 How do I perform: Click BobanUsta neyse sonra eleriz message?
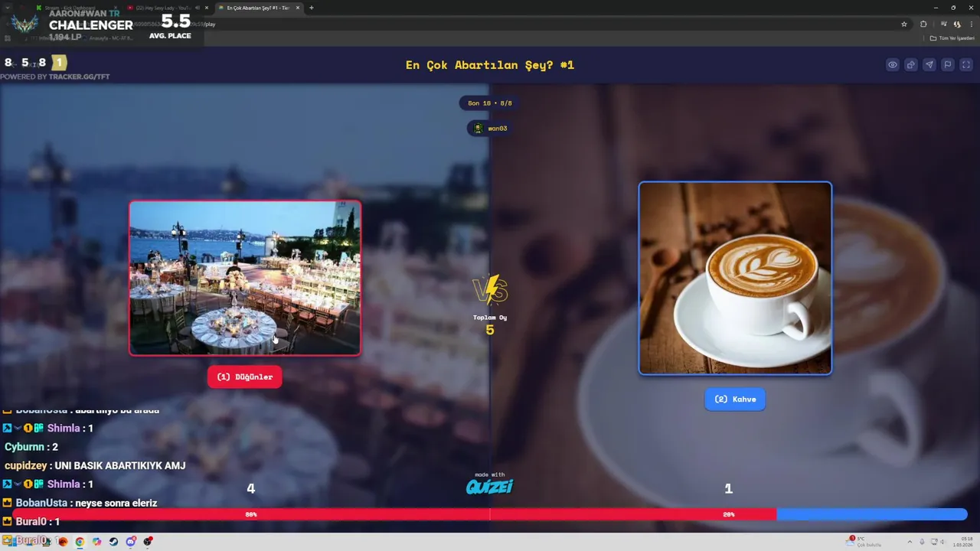(x=80, y=503)
